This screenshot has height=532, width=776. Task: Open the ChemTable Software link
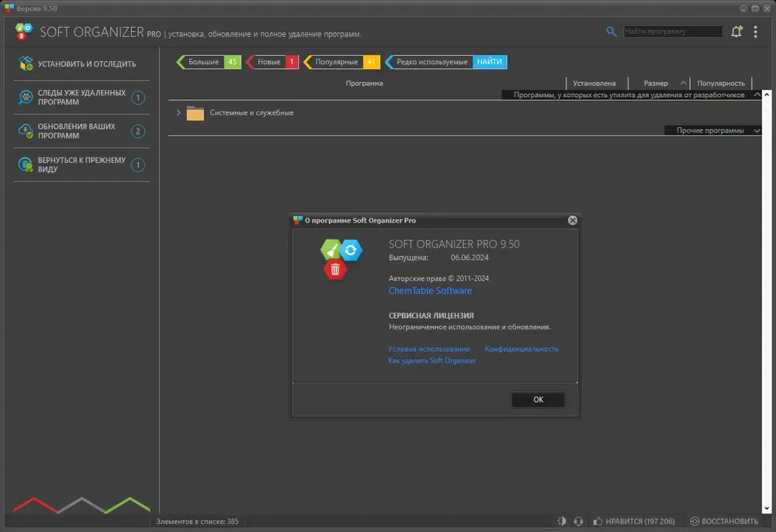coord(430,291)
